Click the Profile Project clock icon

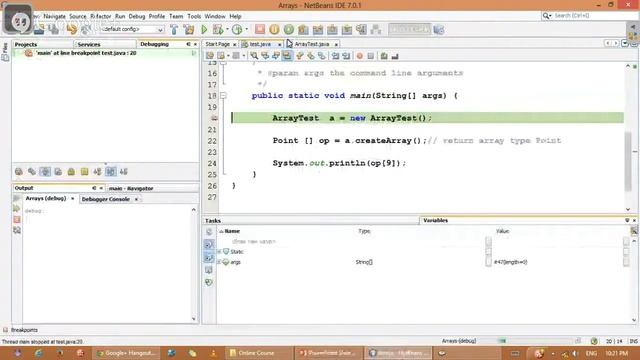point(237,29)
